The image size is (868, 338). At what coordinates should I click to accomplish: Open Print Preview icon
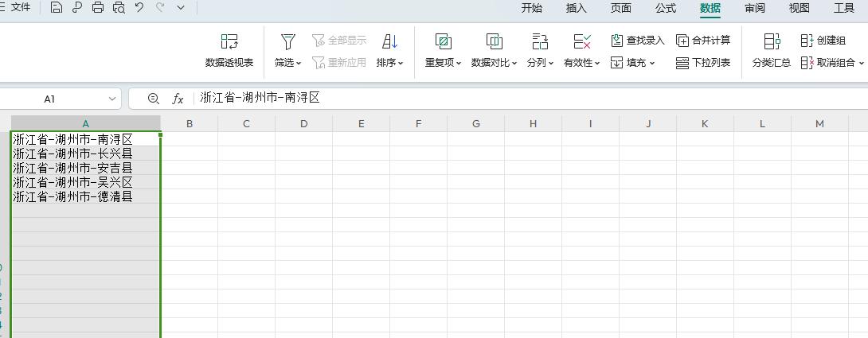[119, 8]
